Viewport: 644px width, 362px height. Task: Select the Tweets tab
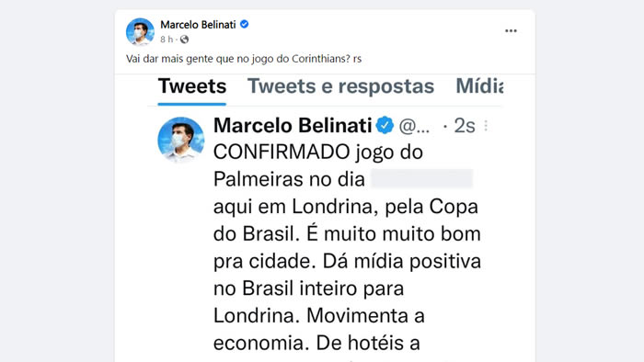192,86
